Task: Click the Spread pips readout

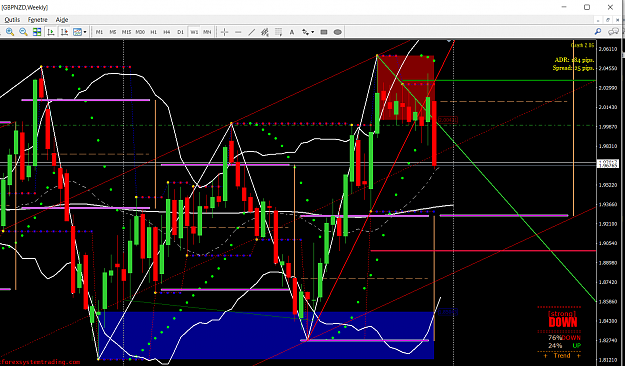Action: (574, 68)
